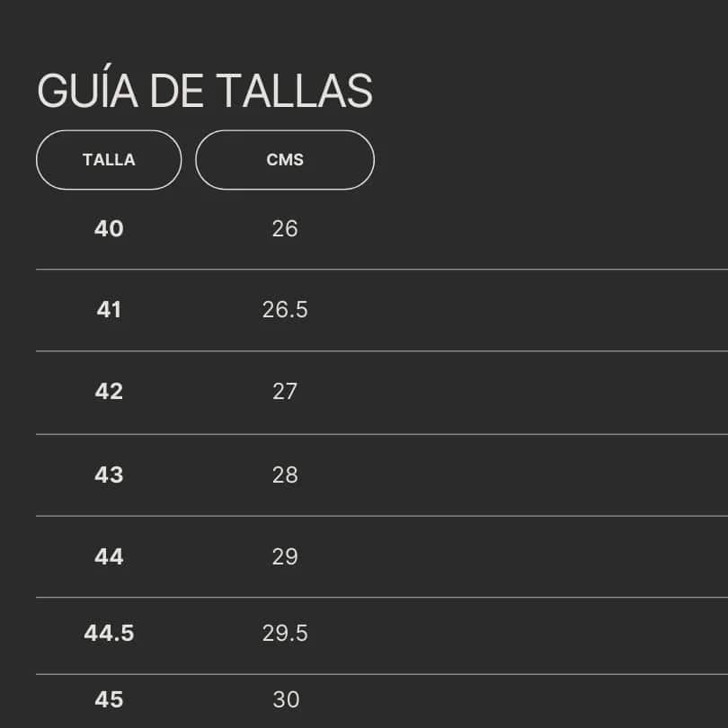Screen dimensions: 728x728
Task: Click the divider line below size 43
Action: (x=382, y=516)
